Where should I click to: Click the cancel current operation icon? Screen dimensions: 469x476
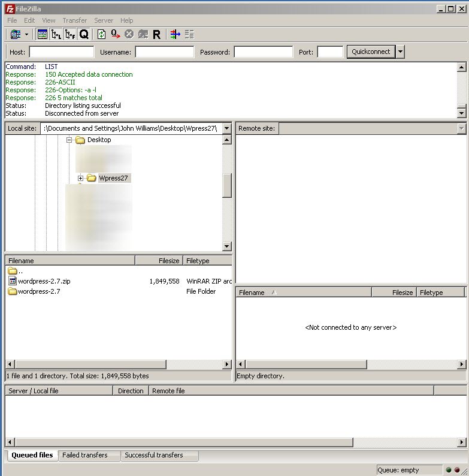click(x=129, y=35)
